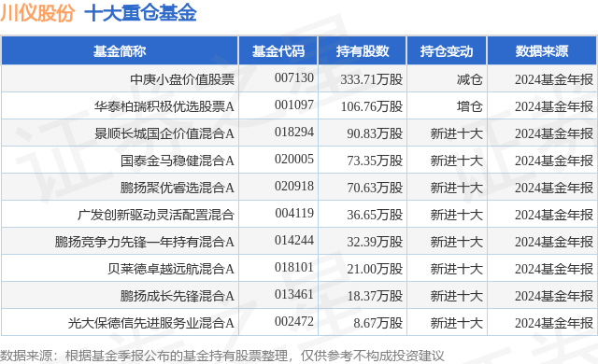The width and height of the screenshot is (598, 364).
Task: Select the 川仪股份 title text
Action: click(x=37, y=13)
